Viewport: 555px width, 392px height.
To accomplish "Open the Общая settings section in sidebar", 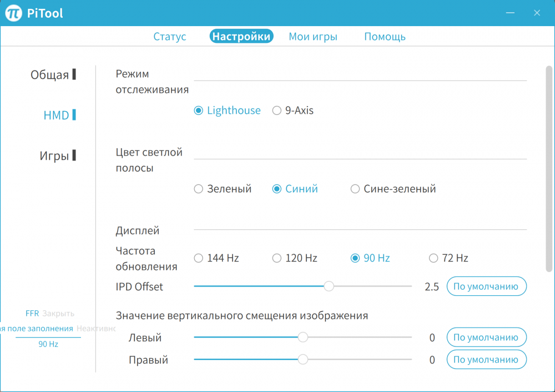I will (x=53, y=74).
